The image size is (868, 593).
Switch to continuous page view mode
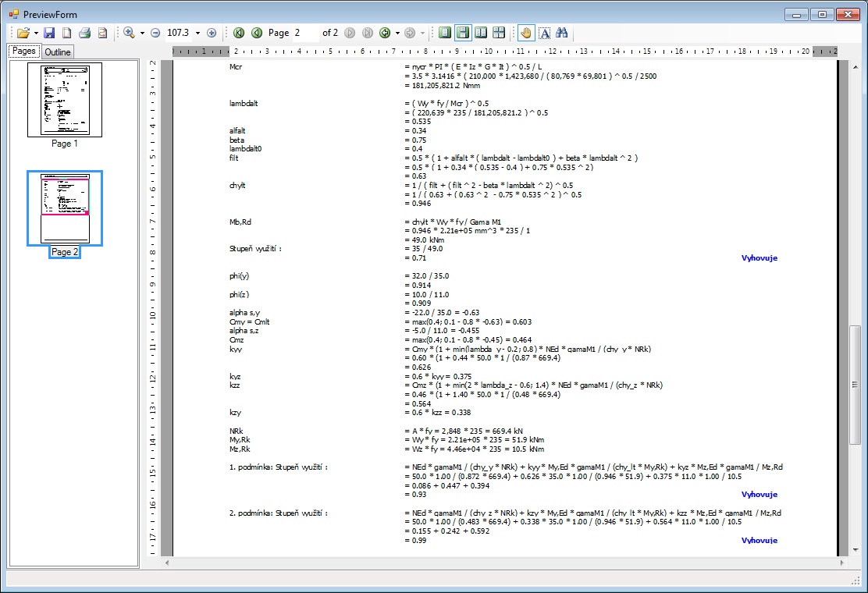tap(463, 33)
